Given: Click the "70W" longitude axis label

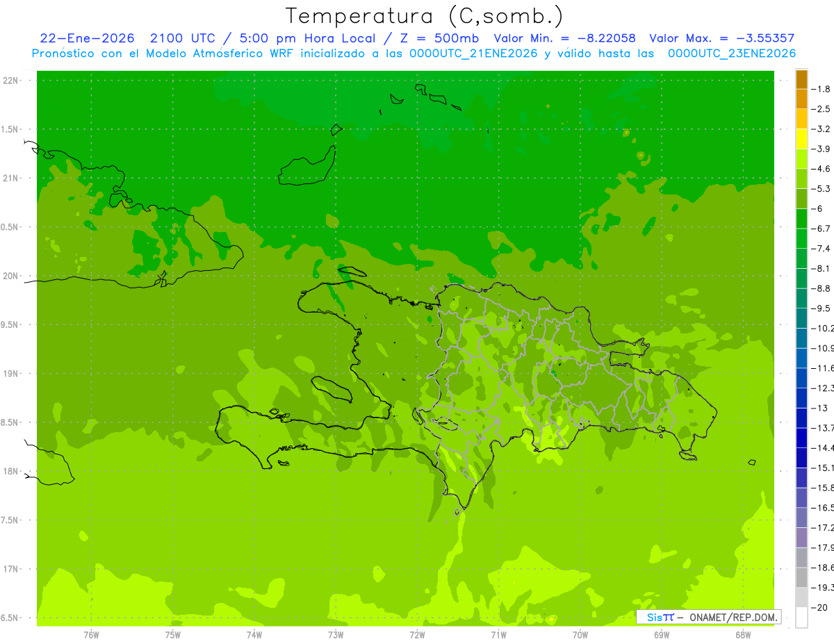Looking at the screenshot, I should tap(580, 635).
